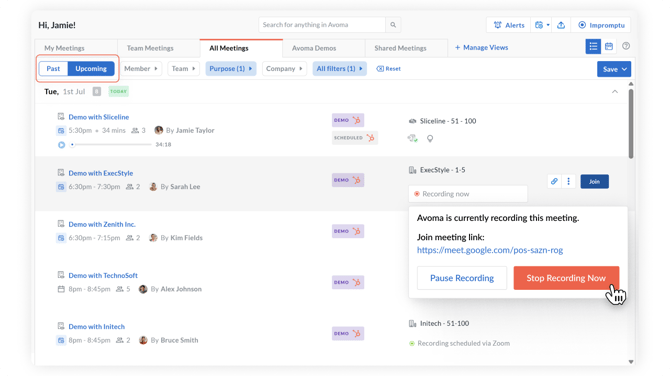
Task: Open the Save view dropdown
Action: pos(614,69)
